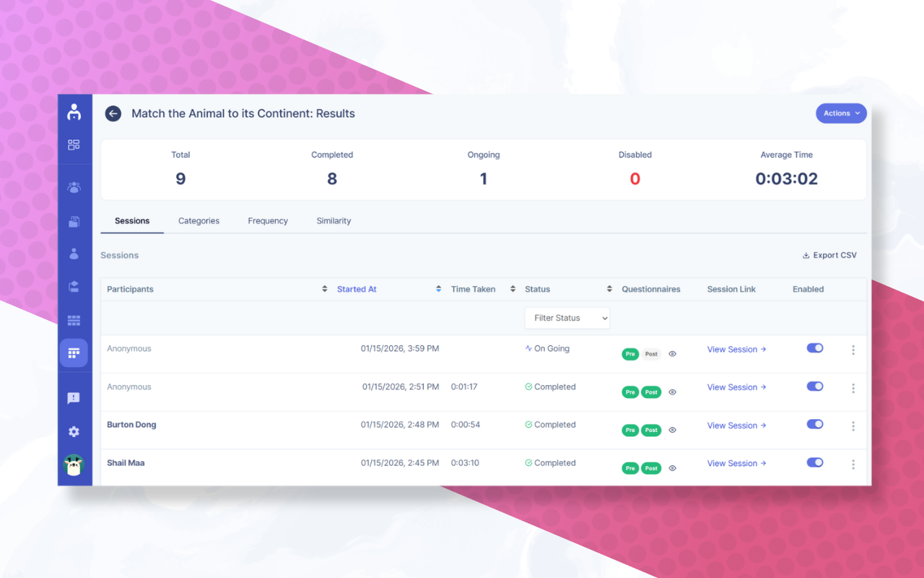The width and height of the screenshot is (924, 578).
Task: Click the Pre badge for Burton Dong
Action: click(630, 430)
